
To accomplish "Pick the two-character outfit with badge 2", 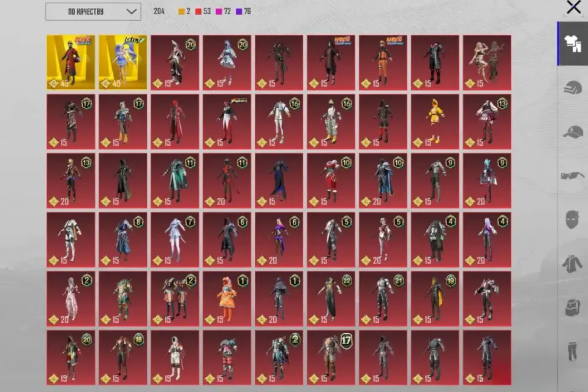I will click(175, 299).
